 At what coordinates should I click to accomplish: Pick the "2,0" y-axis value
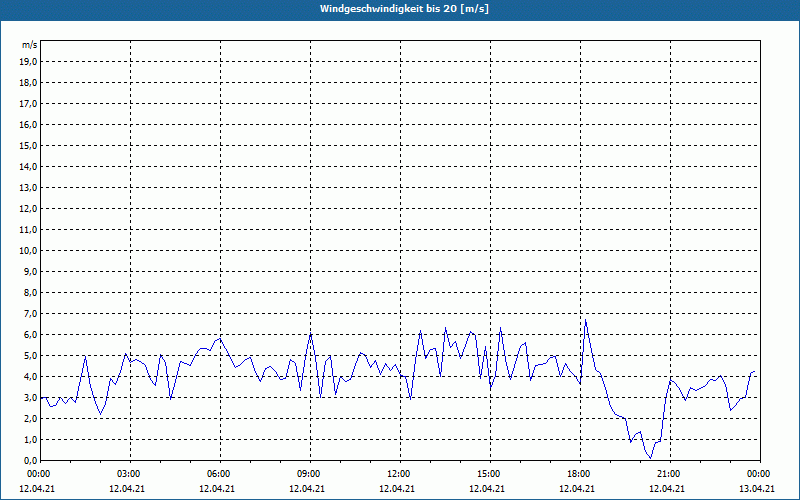click(30, 418)
